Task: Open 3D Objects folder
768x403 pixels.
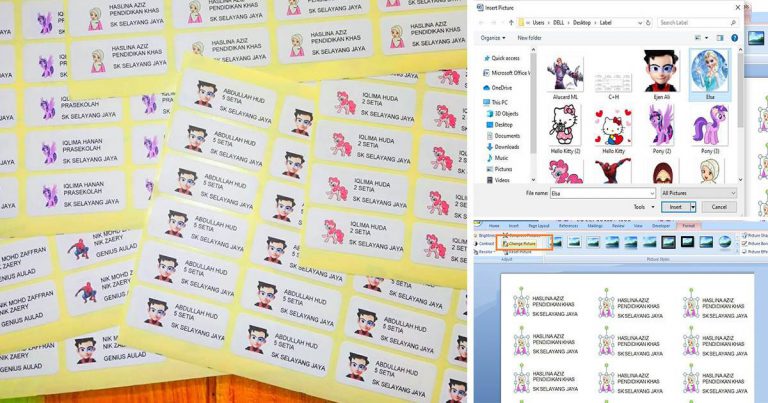Action: (503, 113)
